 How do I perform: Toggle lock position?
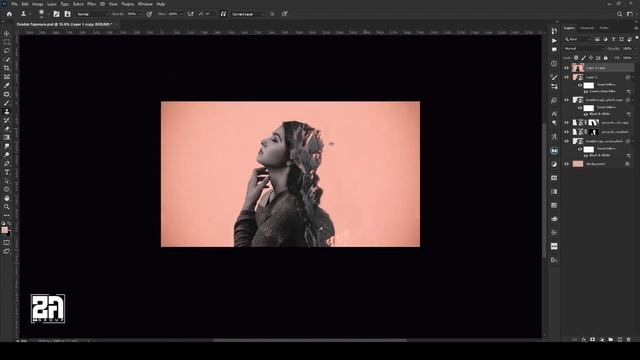(x=591, y=58)
